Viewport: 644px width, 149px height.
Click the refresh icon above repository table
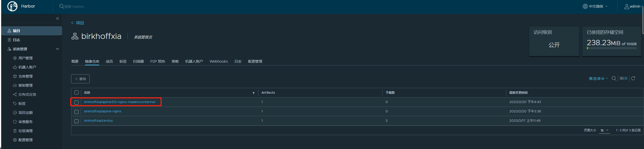coord(633,79)
